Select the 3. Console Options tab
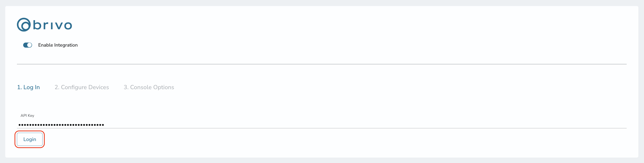 149,87
